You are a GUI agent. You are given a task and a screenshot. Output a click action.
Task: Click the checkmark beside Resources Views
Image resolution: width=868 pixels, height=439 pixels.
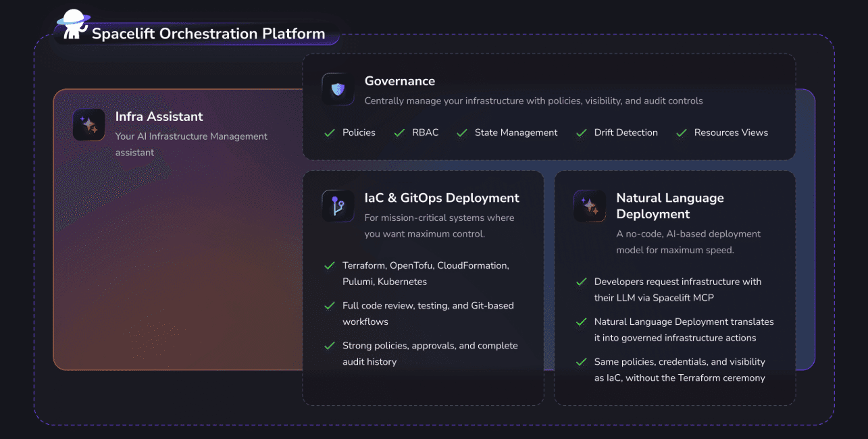point(682,133)
